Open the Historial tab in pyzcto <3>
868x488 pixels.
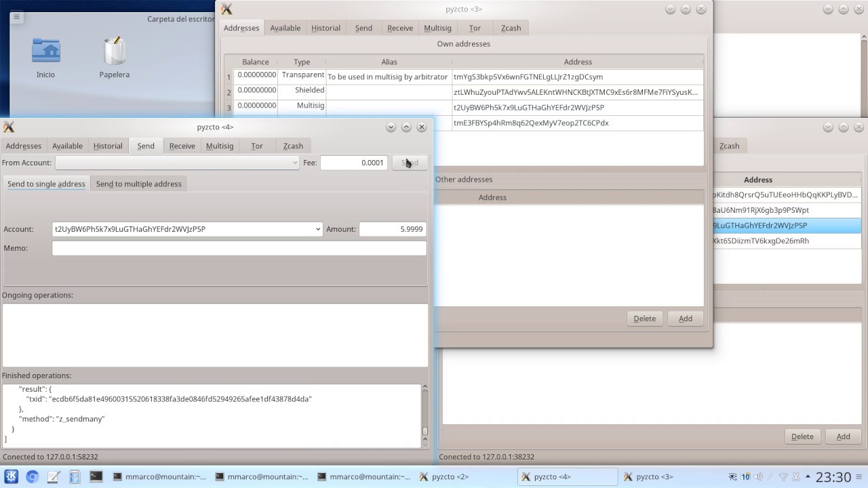325,28
